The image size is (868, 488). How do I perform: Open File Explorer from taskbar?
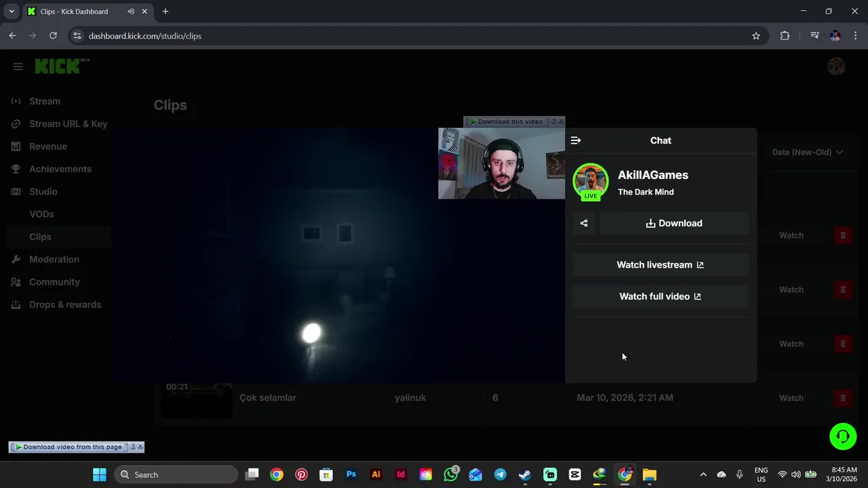click(x=650, y=474)
